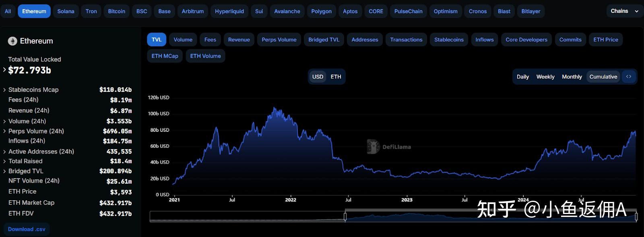
Task: Click the ETH Market Cap label
Action: coord(31,203)
